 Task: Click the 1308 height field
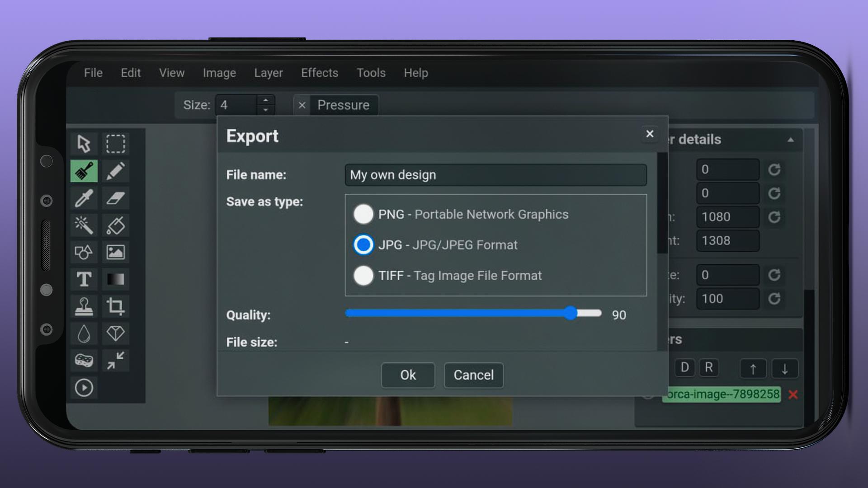727,241
